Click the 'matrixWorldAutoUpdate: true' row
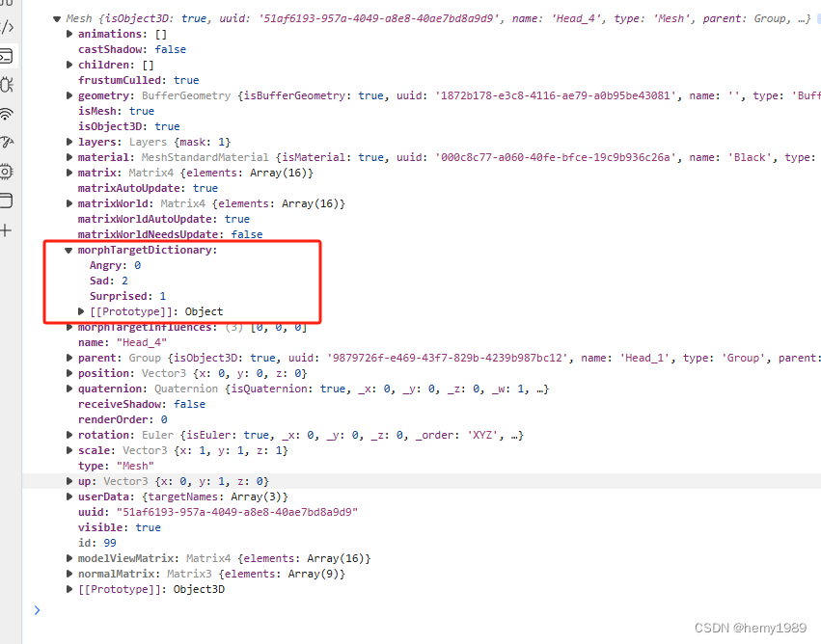Image resolution: width=821 pixels, height=644 pixels. click(164, 219)
